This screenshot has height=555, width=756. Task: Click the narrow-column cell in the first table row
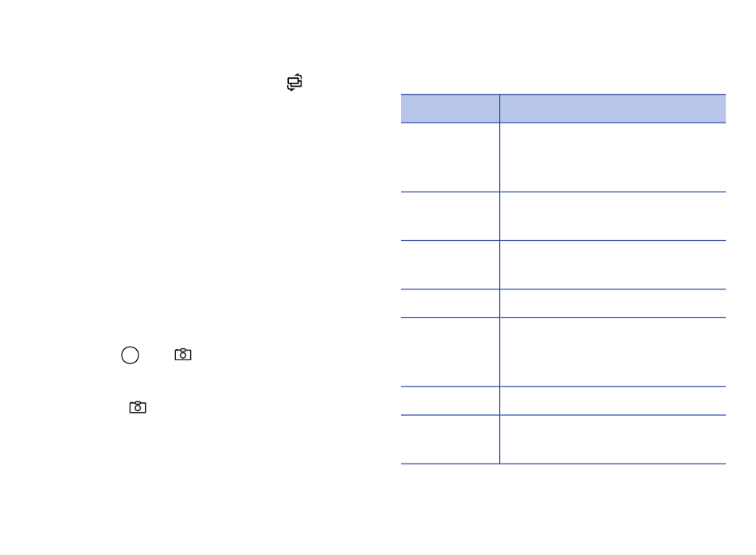(450, 157)
